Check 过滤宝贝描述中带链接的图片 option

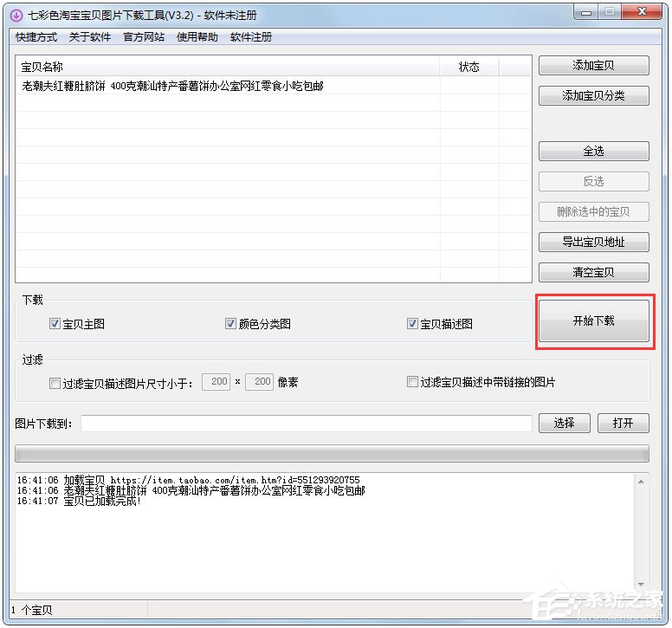[413, 382]
